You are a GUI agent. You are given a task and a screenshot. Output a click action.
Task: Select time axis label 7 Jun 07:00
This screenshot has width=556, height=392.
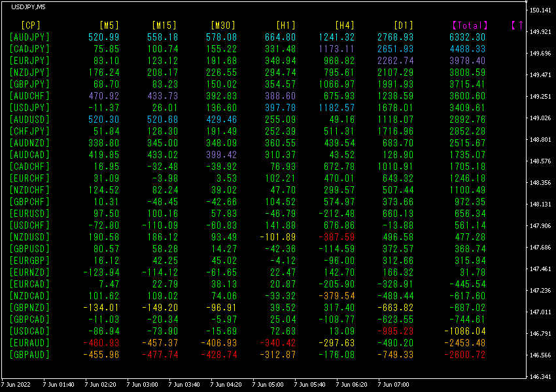(393, 385)
